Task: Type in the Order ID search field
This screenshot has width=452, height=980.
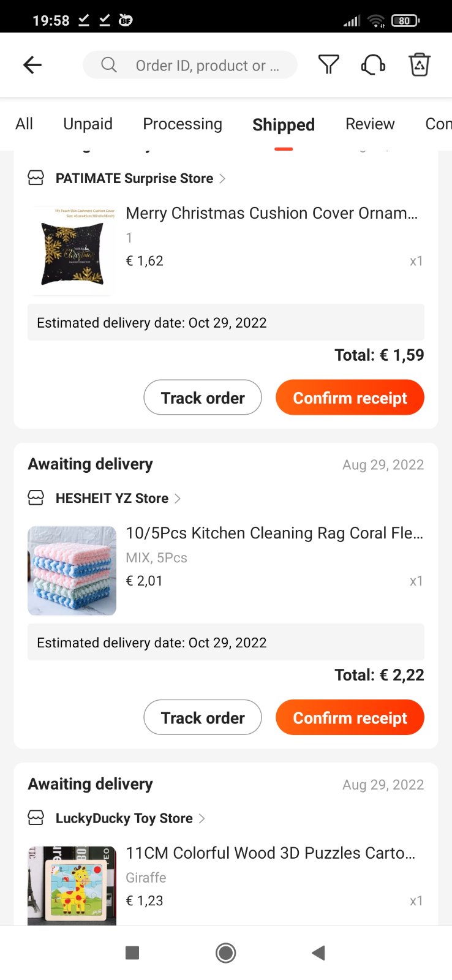Action: (x=207, y=66)
